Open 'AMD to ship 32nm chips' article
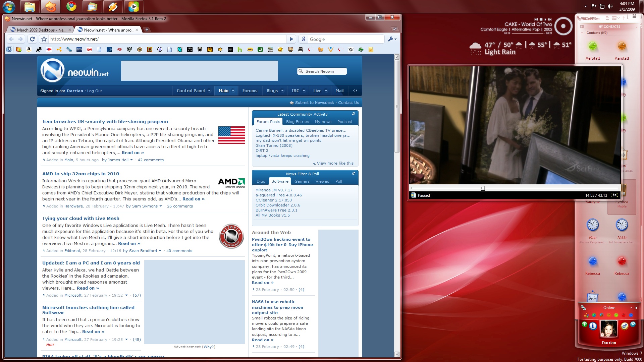This screenshot has height=362, width=644. tap(80, 174)
